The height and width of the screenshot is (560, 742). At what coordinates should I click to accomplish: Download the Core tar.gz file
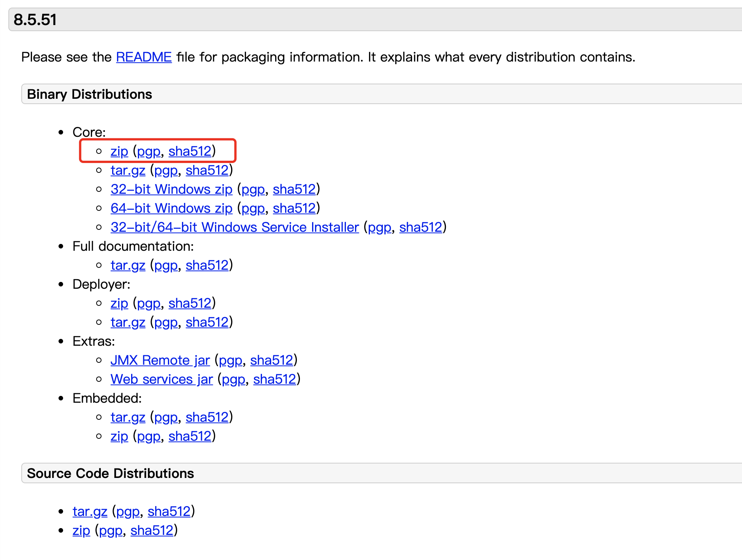tap(128, 170)
